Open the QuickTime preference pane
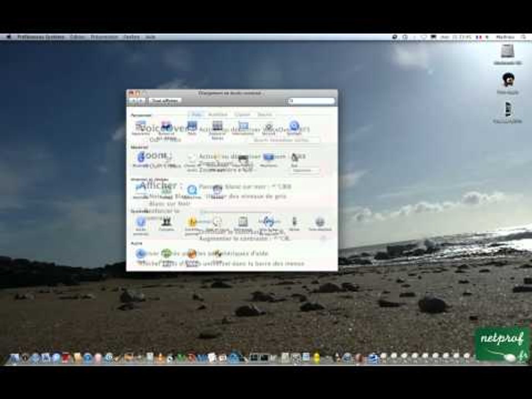This screenshot has width=532, height=399. (x=192, y=191)
